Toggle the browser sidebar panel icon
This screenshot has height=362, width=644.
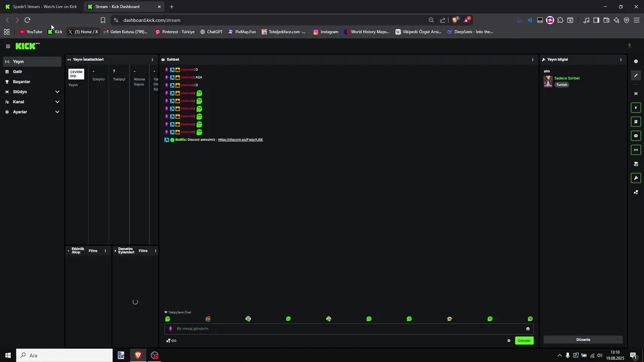tap(596, 20)
